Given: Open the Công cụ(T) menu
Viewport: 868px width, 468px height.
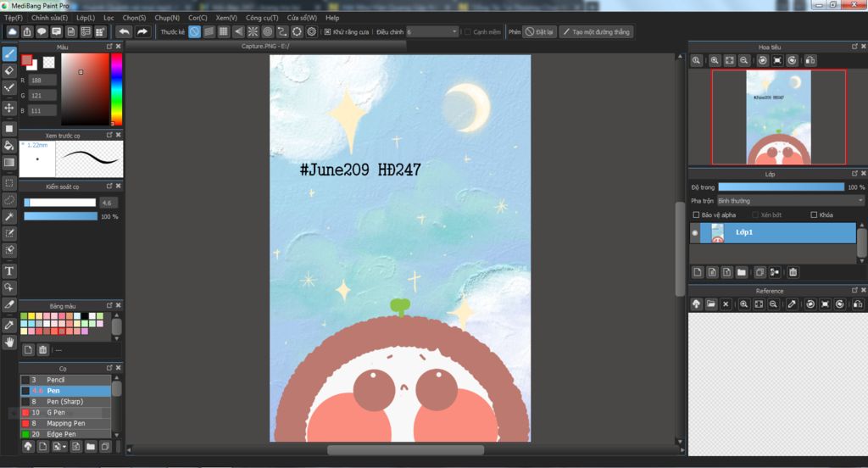Looking at the screenshot, I should pos(262,18).
